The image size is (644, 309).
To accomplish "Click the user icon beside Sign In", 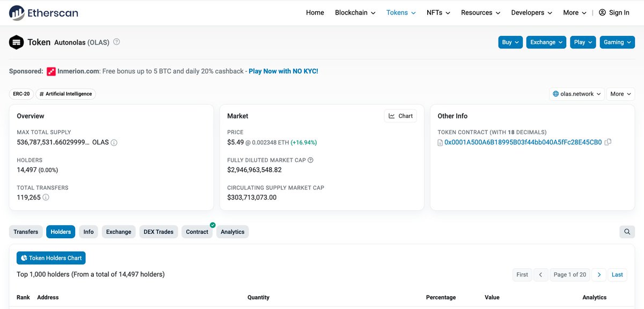I will 602,12.
